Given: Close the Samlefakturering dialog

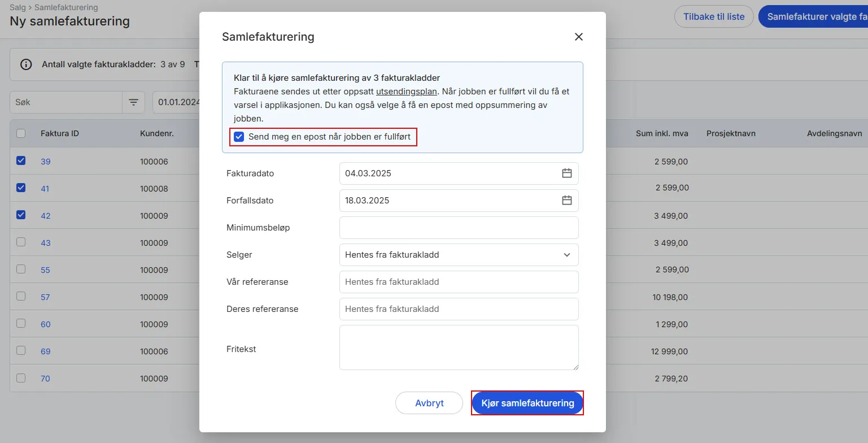Looking at the screenshot, I should point(578,36).
